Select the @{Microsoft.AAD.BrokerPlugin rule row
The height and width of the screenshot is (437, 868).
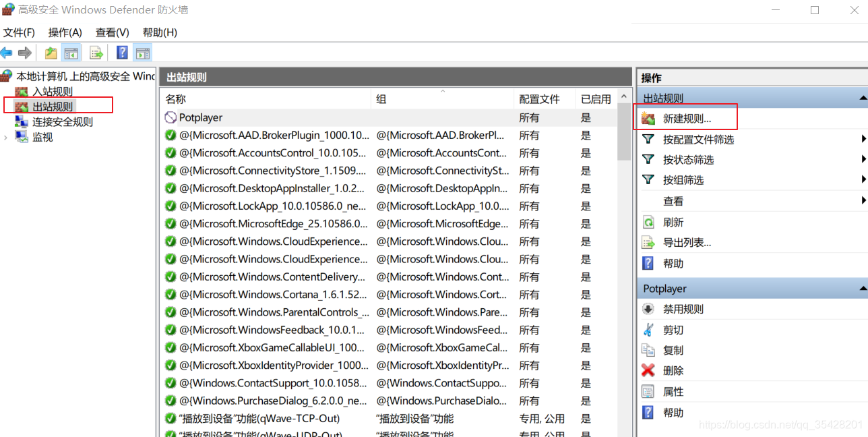tap(389, 135)
